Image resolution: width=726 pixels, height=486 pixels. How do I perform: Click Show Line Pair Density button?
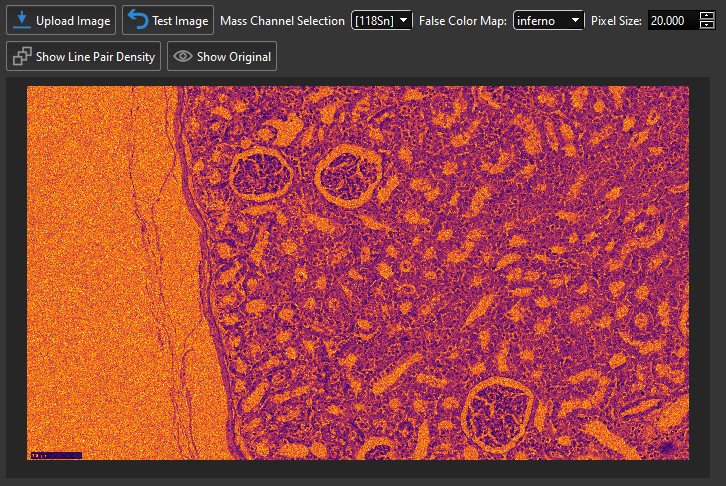click(x=83, y=56)
